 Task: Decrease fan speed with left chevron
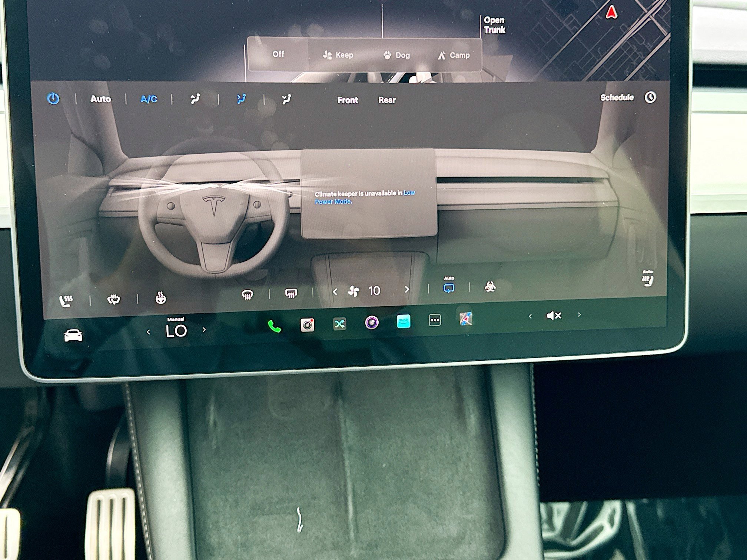[335, 292]
